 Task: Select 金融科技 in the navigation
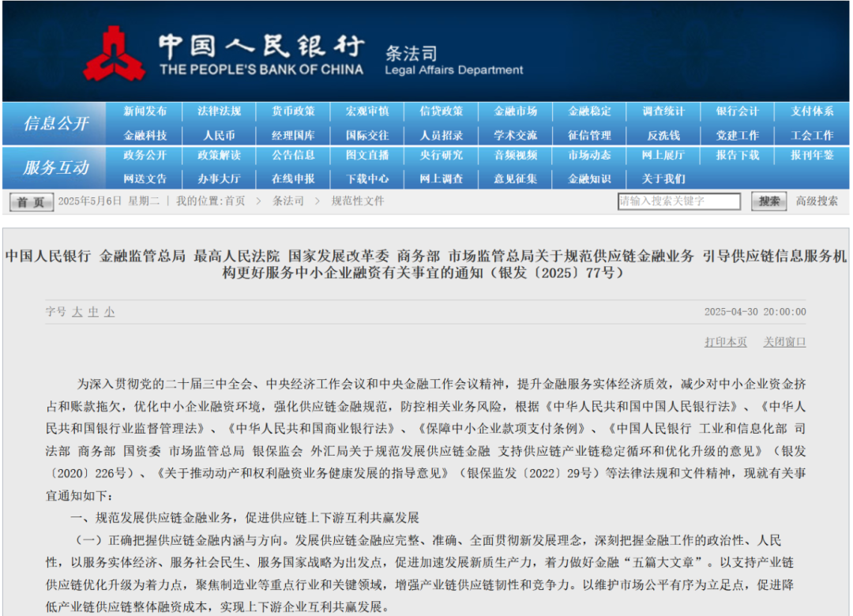click(x=145, y=136)
